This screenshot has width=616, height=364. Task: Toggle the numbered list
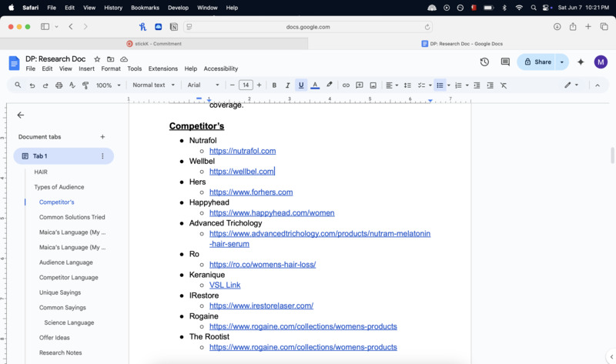458,85
